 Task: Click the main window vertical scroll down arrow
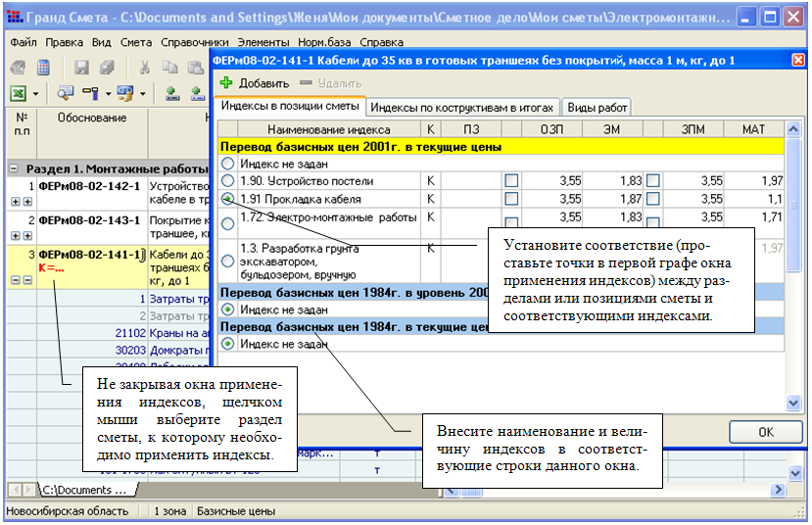click(x=795, y=472)
